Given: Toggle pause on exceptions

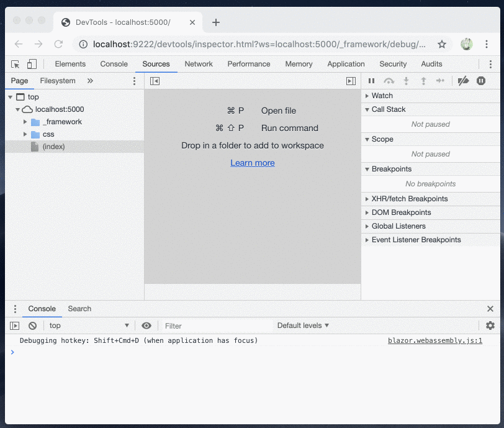Looking at the screenshot, I should pos(481,81).
